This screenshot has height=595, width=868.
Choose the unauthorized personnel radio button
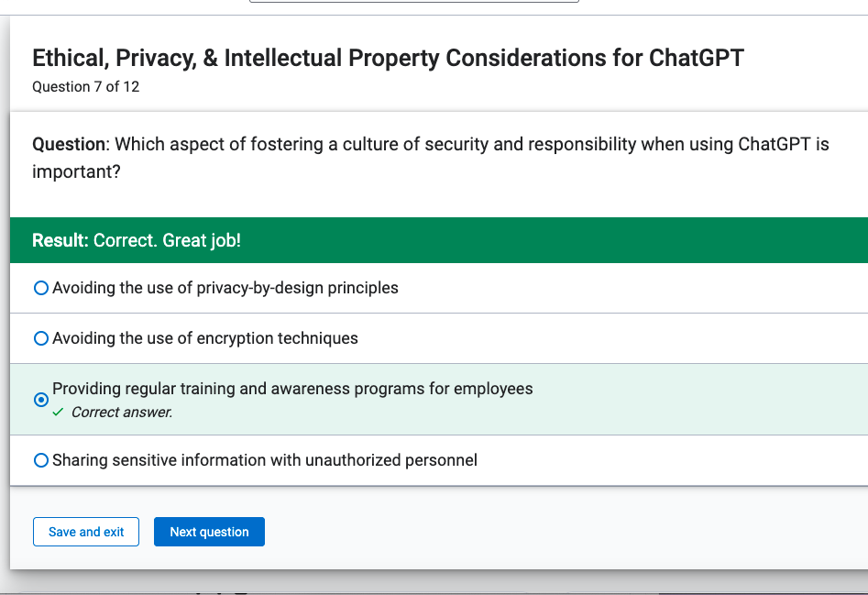coord(41,460)
